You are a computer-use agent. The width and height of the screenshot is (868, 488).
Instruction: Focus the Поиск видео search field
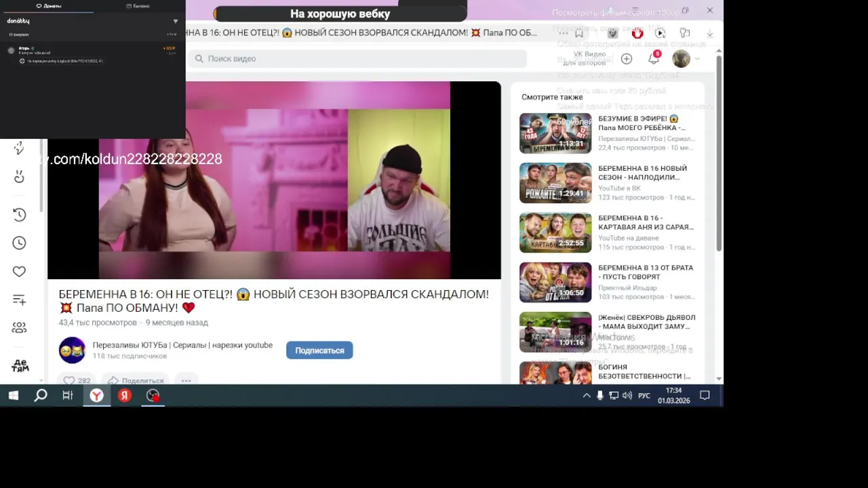tap(357, 59)
